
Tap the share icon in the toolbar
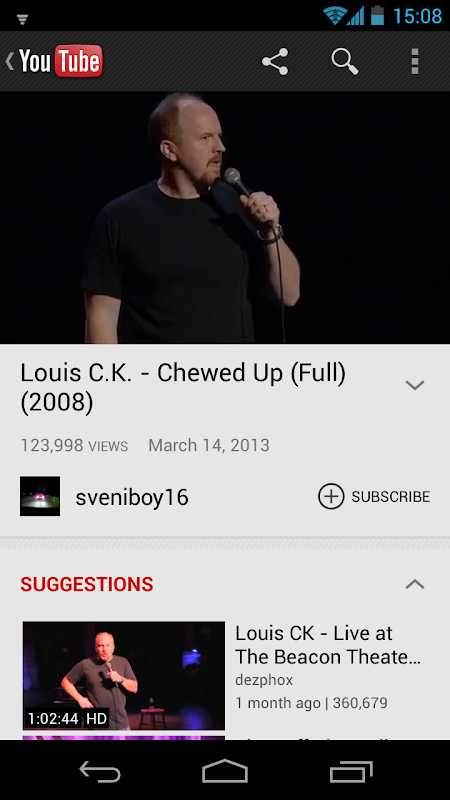pyautogui.click(x=275, y=62)
